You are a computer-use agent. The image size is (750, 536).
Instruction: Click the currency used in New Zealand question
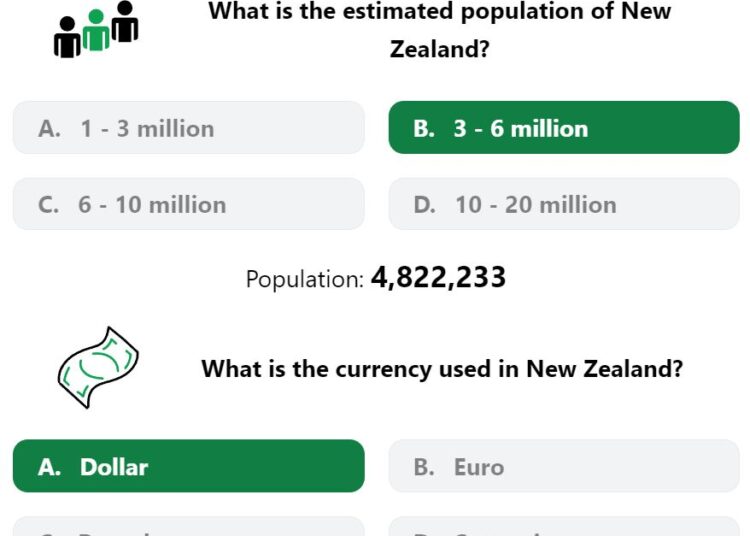[x=442, y=369]
